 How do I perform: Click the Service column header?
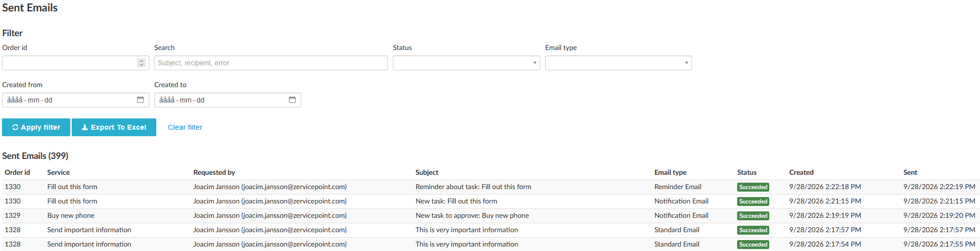pyautogui.click(x=58, y=172)
